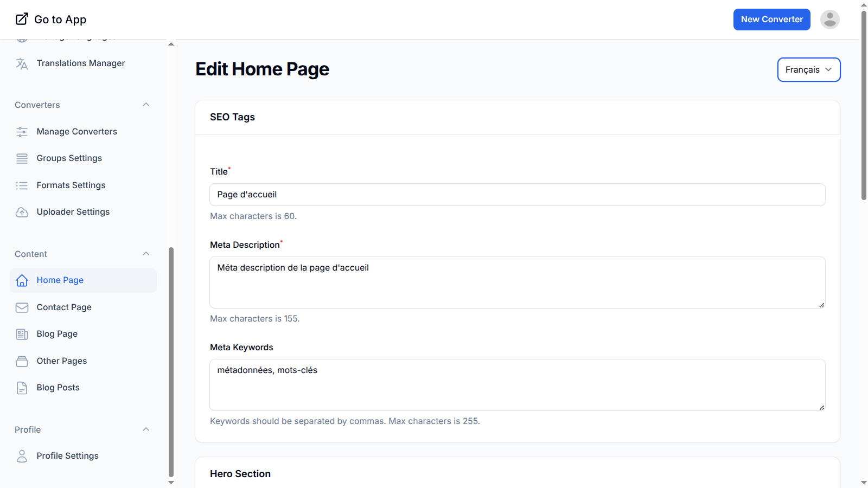The image size is (868, 488).
Task: Open the user avatar menu
Action: point(829,20)
